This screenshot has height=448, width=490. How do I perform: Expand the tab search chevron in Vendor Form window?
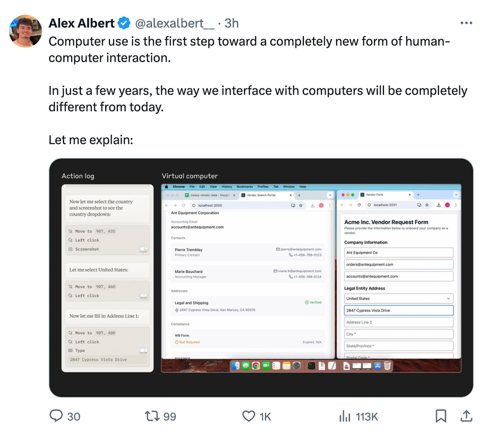(456, 195)
